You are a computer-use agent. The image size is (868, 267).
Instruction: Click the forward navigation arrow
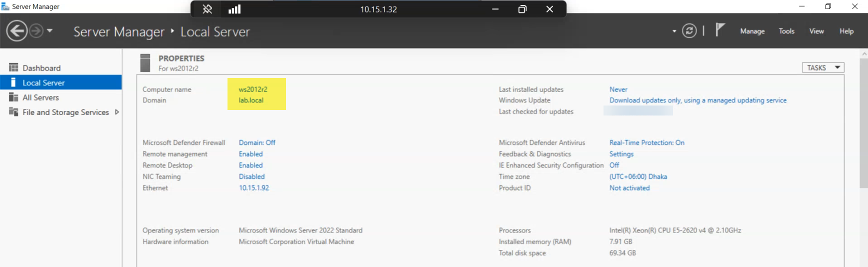click(36, 31)
